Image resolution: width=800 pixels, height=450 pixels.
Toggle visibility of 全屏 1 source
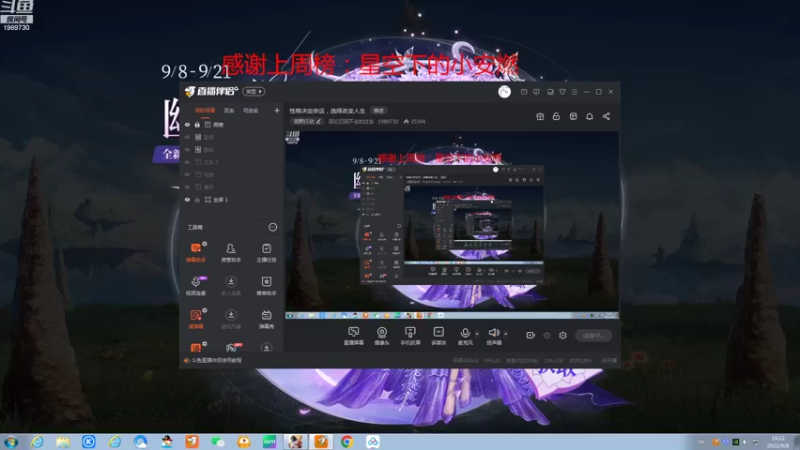click(187, 199)
